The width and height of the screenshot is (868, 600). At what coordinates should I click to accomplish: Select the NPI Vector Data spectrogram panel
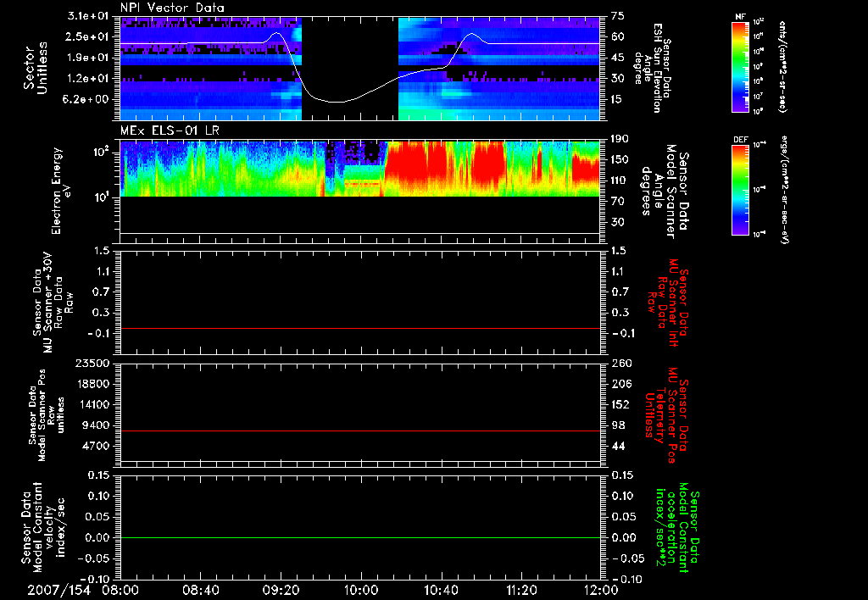(359, 68)
